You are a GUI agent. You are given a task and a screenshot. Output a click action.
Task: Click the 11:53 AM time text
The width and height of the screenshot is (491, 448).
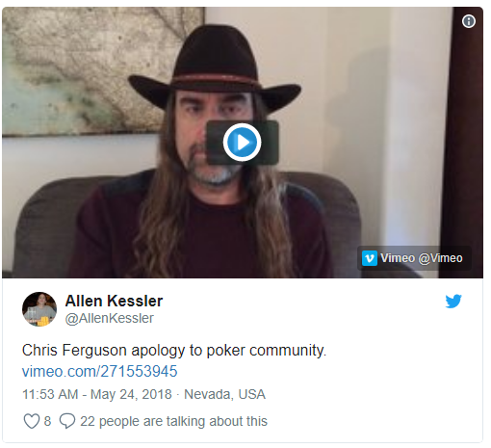[50, 394]
